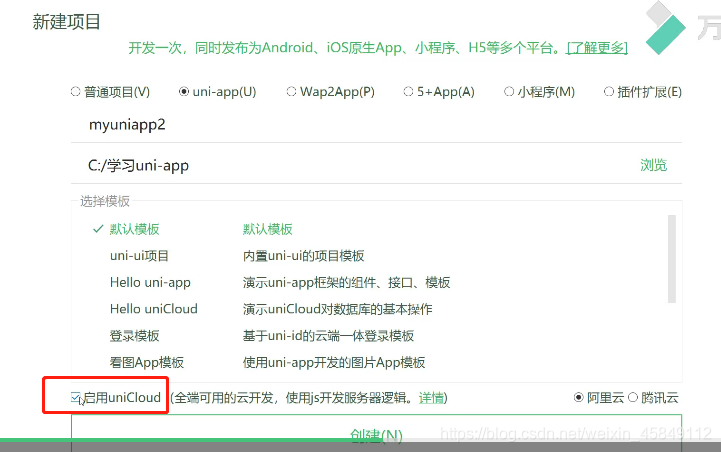This screenshot has width=721, height=452.
Task: Click the description 演示uniCloud对数据库的基本操作
Action: [338, 309]
